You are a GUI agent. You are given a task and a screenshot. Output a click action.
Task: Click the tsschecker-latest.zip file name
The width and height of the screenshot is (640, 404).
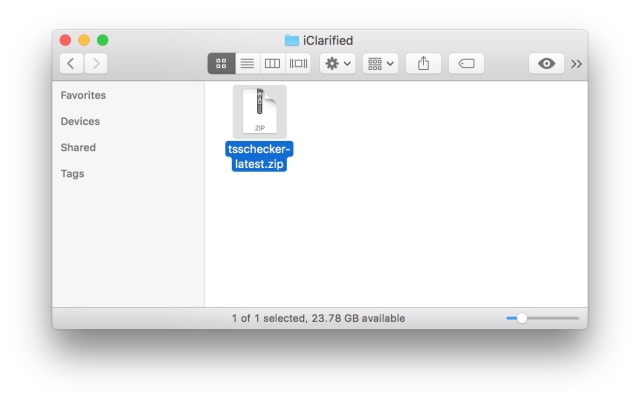tap(259, 156)
